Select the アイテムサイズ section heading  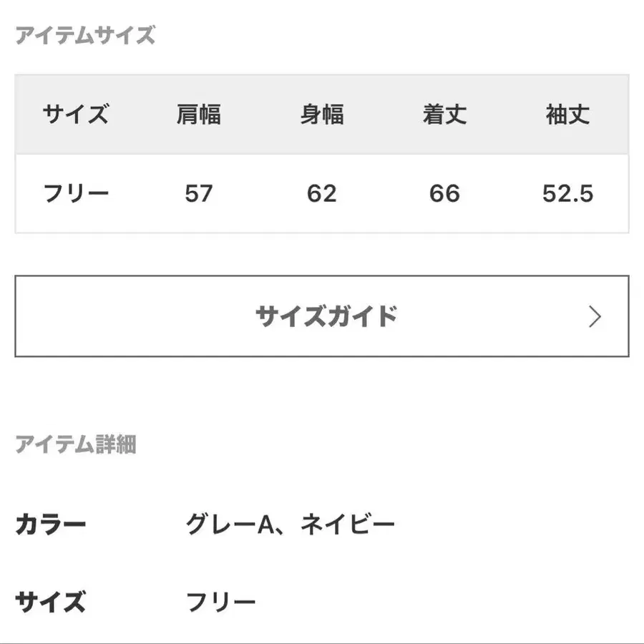(85, 35)
